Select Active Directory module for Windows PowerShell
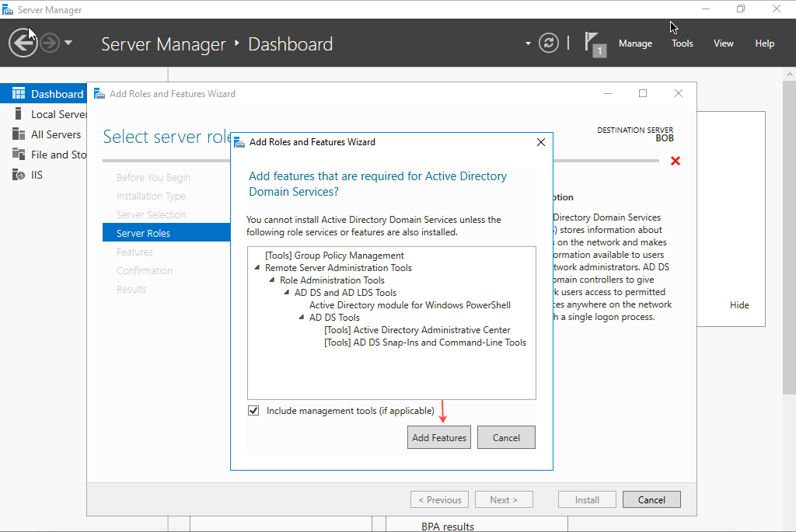 click(x=410, y=305)
